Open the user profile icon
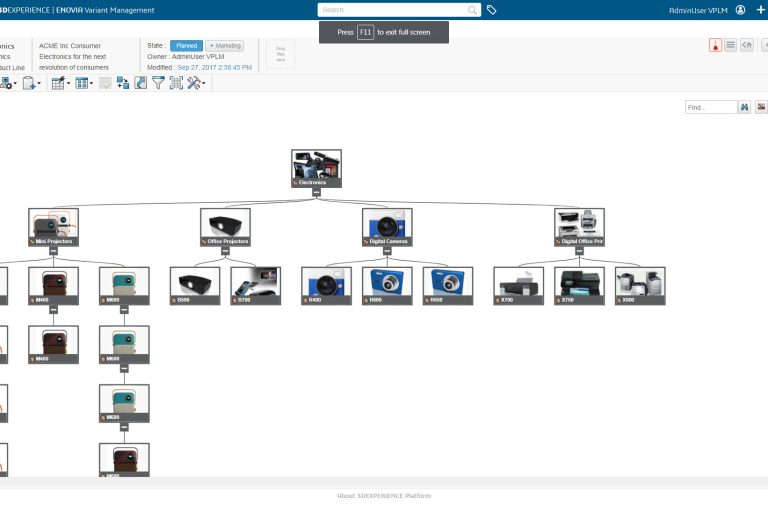 point(740,10)
